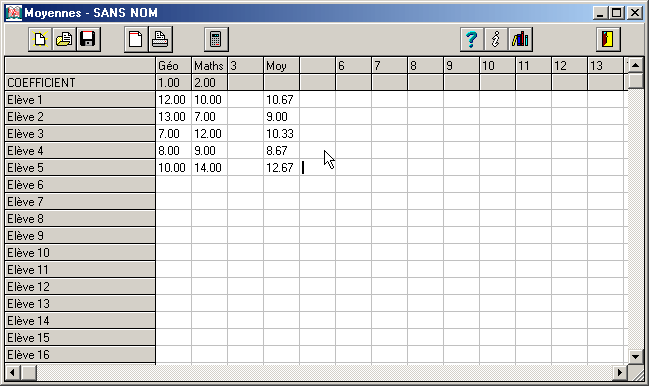Click the horizontal scrollbar thumb
The width and height of the screenshot is (649, 386).
click(29, 372)
